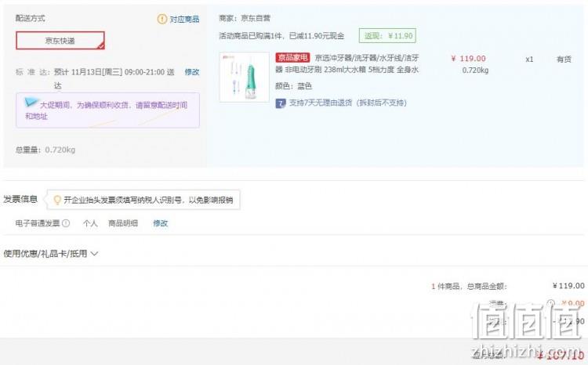Expand 使用优惠/礼品卡/抵用 section

(51, 254)
